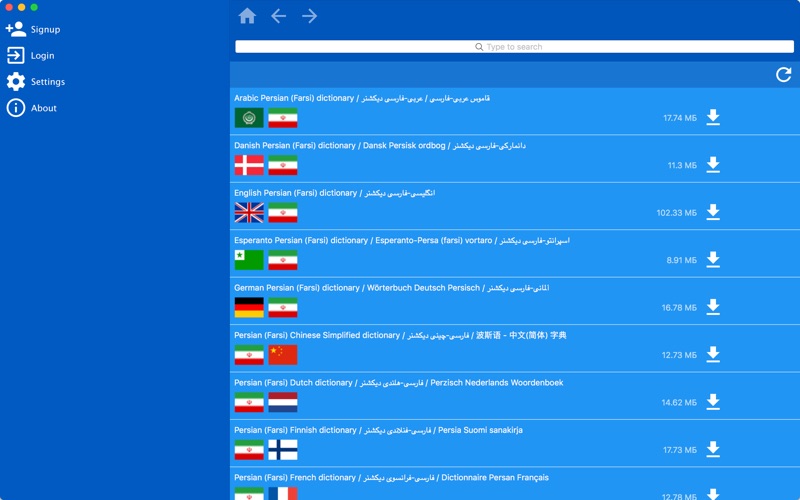800x500 pixels.
Task: Click the About info icon
Action: click(x=16, y=108)
